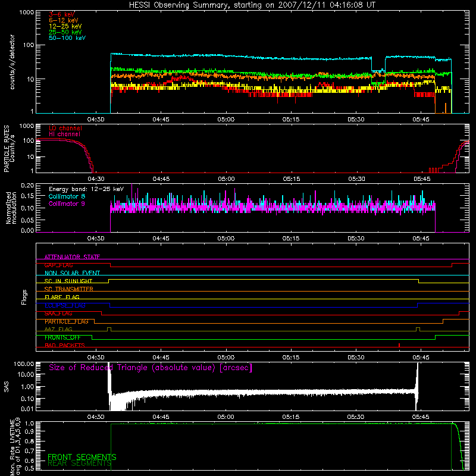The image size is (476, 476).
Task: Click the orange 6-12 keV legend label
Action: (x=64, y=20)
